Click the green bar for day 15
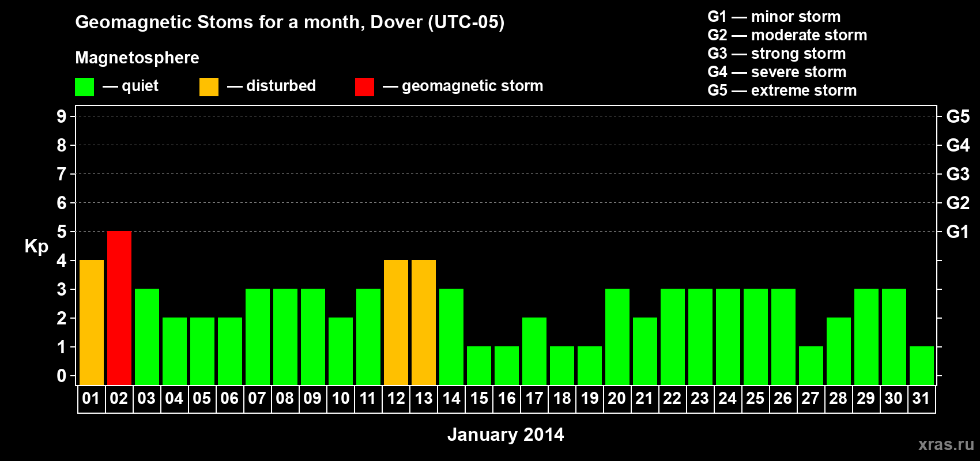 click(479, 366)
